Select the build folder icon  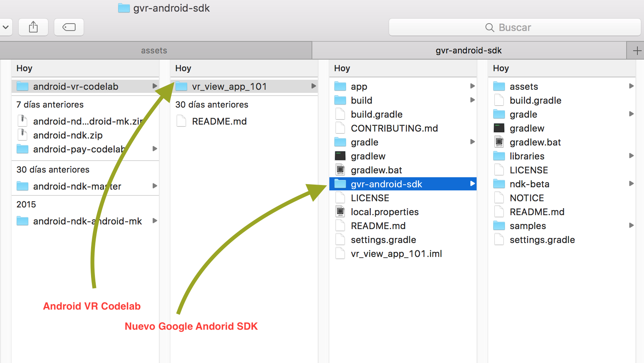[340, 100]
